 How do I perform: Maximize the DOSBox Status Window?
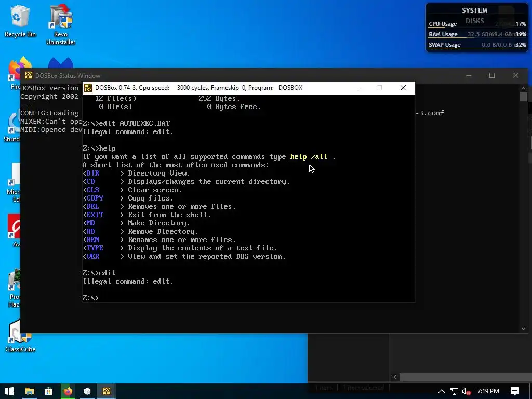tap(492, 75)
